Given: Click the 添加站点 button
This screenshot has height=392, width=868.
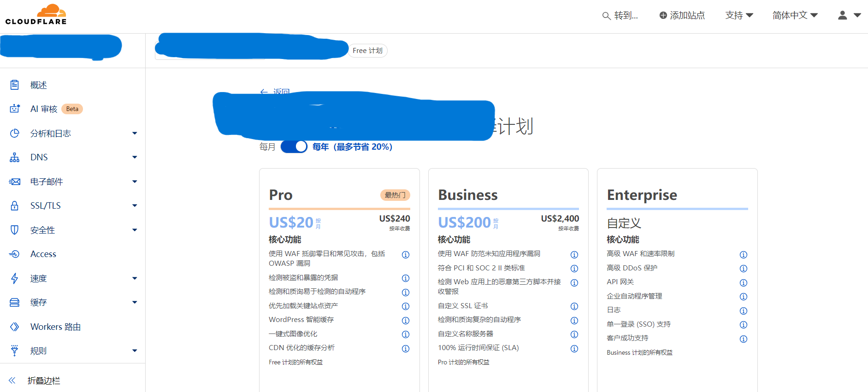Looking at the screenshot, I should 682,15.
